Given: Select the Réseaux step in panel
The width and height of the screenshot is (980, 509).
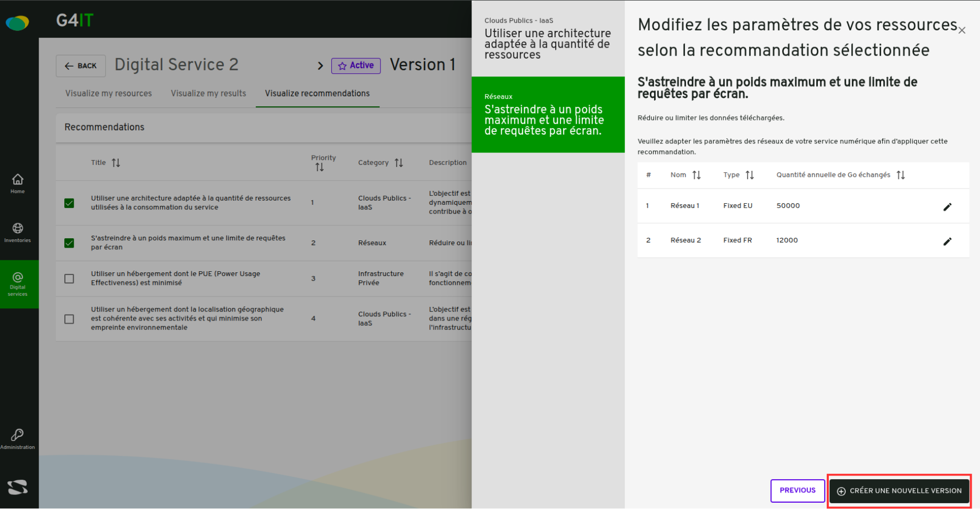Looking at the screenshot, I should click(x=548, y=115).
